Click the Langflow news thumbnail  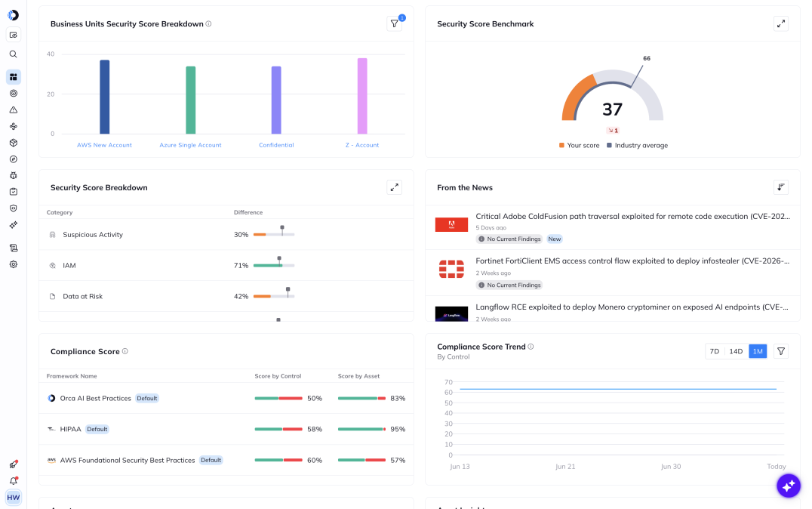pos(451,313)
